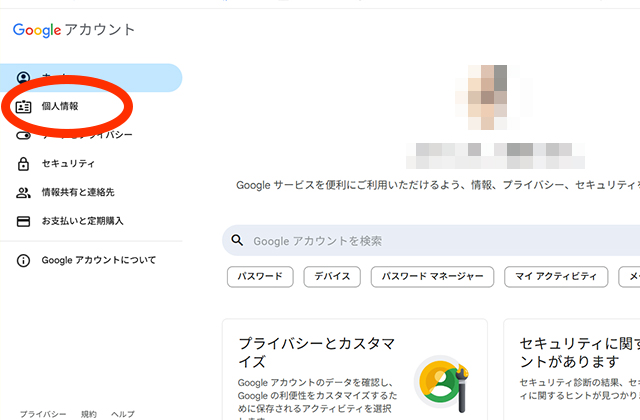Image resolution: width=640 pixels, height=420 pixels.
Task: Open the ヘルプ footer link
Action: tap(122, 414)
